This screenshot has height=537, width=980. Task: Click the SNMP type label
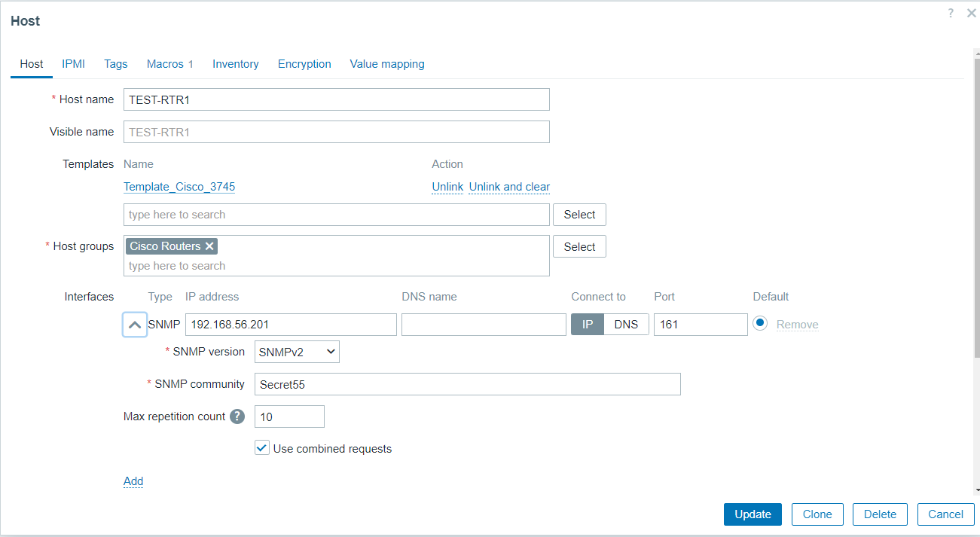tap(164, 325)
